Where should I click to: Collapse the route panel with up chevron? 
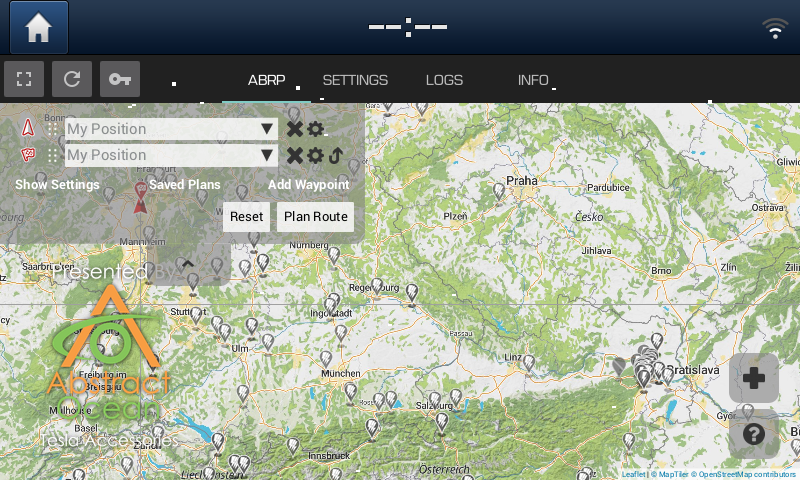pos(187,264)
